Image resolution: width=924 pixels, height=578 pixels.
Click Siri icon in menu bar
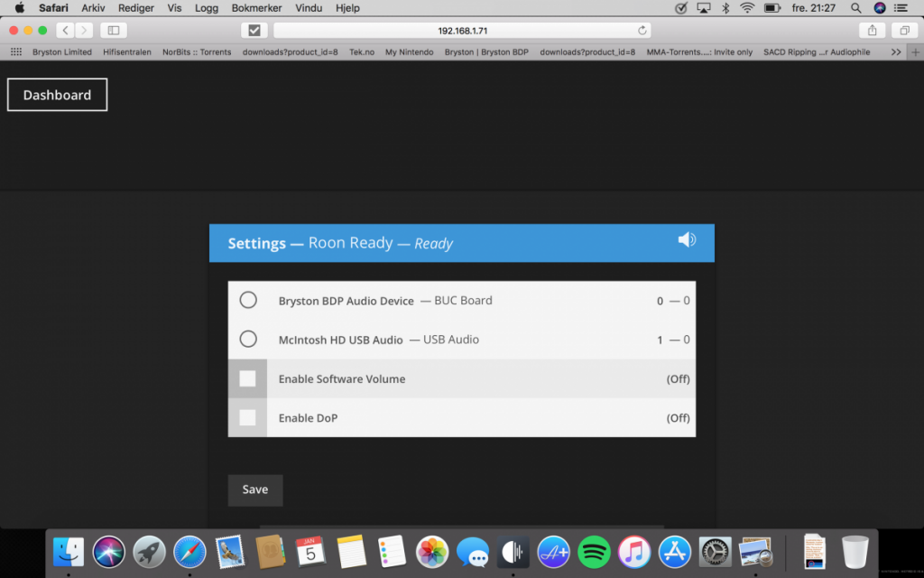[x=880, y=7]
